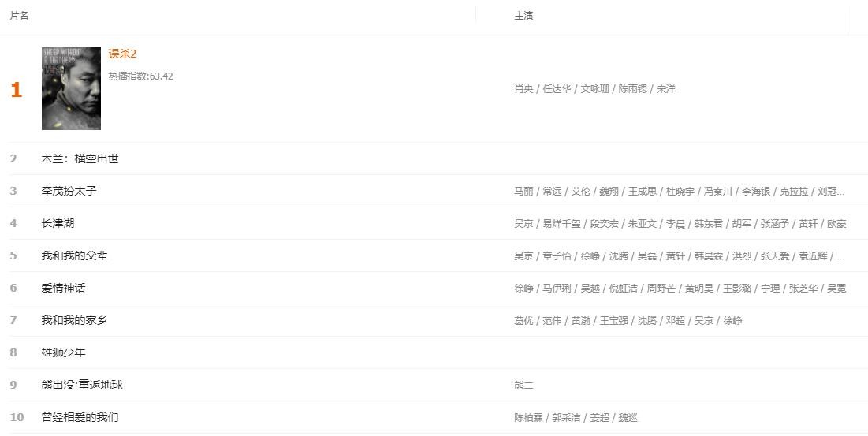868x436 pixels.
Task: Open the 曾经相爱的我们 movie entry
Action: tap(80, 417)
